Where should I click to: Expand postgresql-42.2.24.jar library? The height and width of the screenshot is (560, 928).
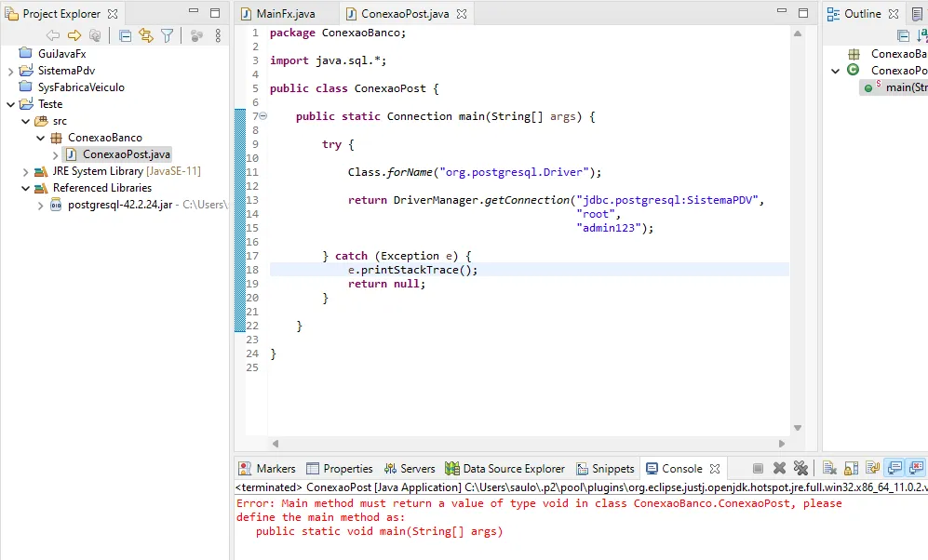click(40, 206)
